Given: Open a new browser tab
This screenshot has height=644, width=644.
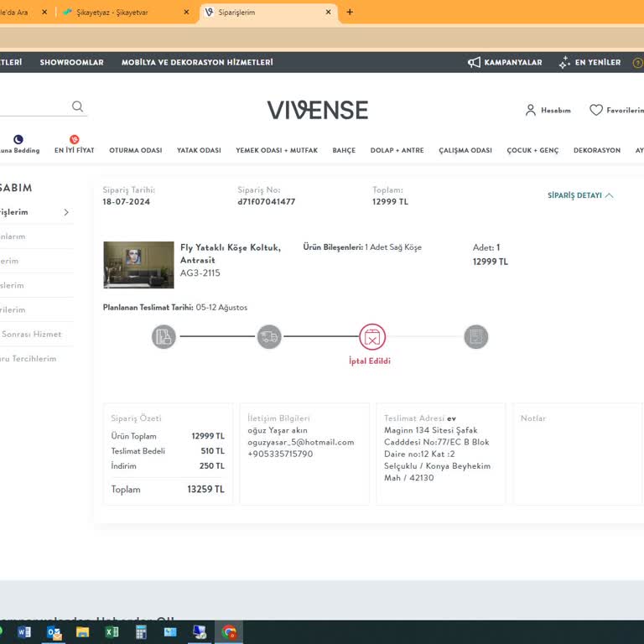Looking at the screenshot, I should pos(350,12).
